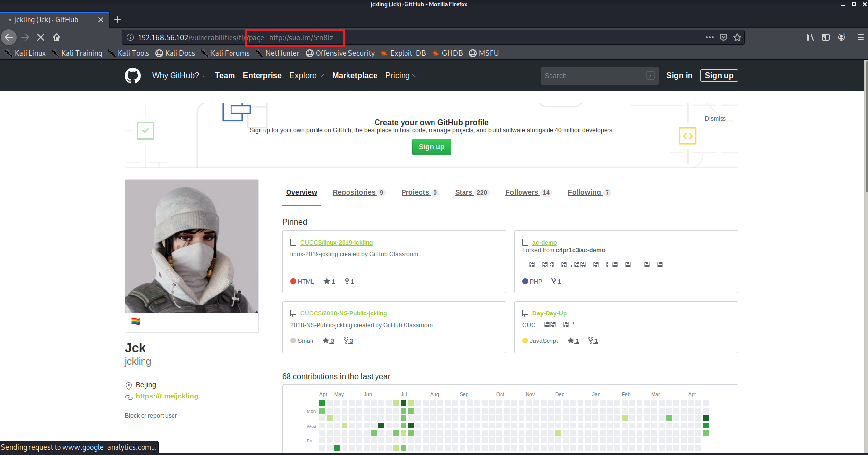Expand the Explore dropdown menu
Screen dimensions: 868x455
306,76
